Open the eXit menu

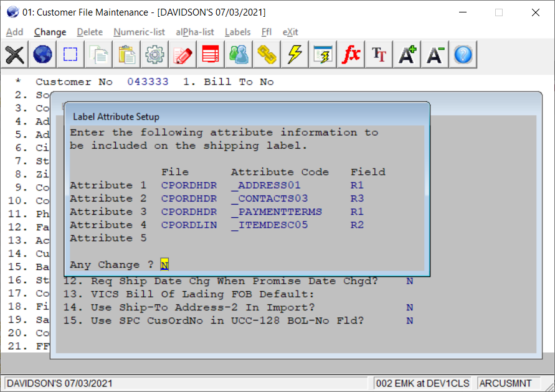click(290, 32)
